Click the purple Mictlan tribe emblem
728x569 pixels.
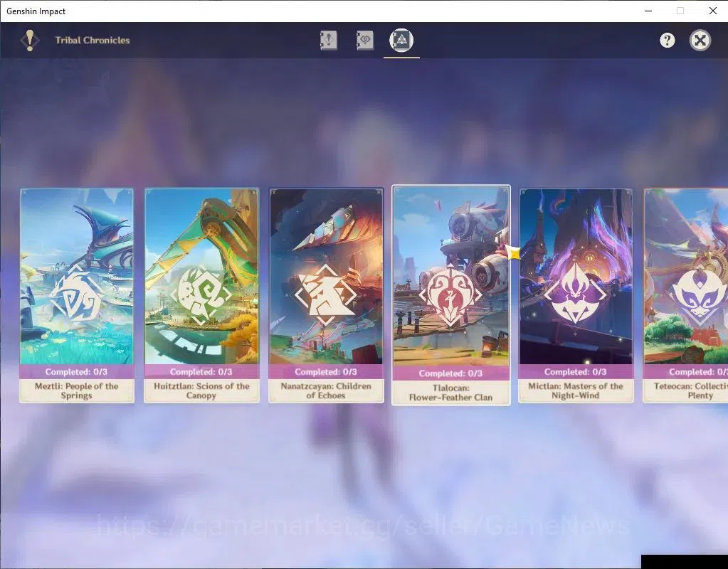click(x=575, y=294)
